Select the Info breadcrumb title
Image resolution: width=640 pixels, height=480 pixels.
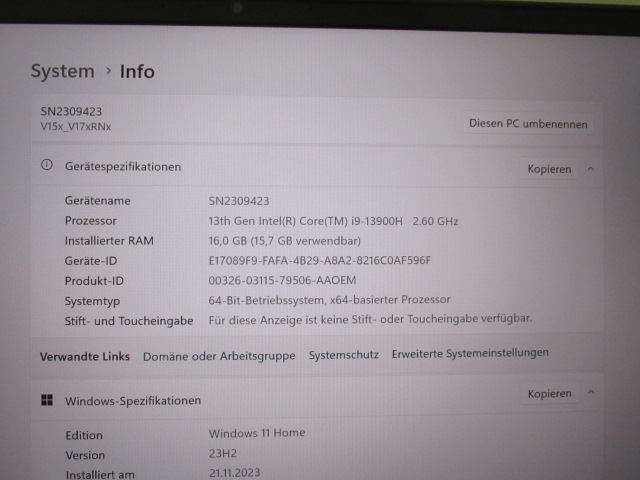pos(137,71)
